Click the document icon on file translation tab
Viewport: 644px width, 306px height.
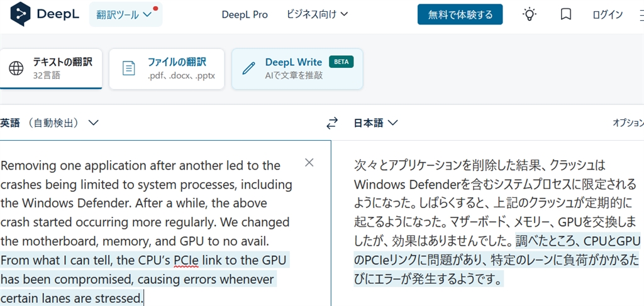(x=129, y=68)
